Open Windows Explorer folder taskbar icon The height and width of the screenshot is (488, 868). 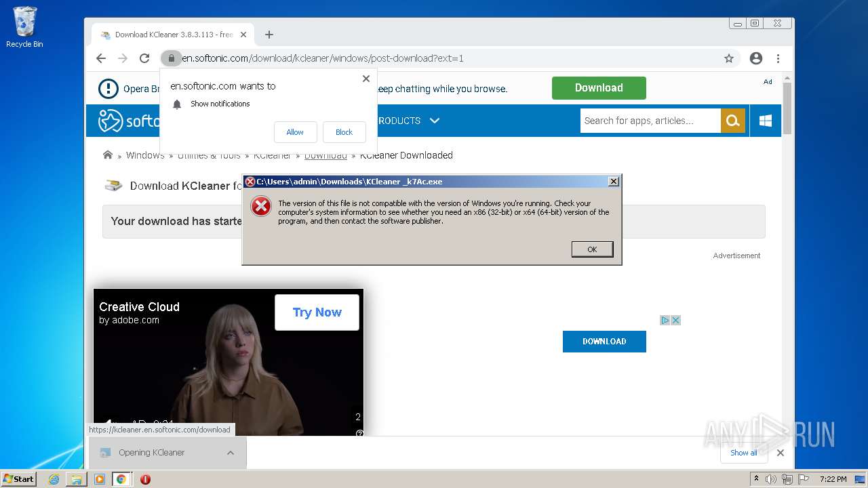pyautogui.click(x=77, y=479)
